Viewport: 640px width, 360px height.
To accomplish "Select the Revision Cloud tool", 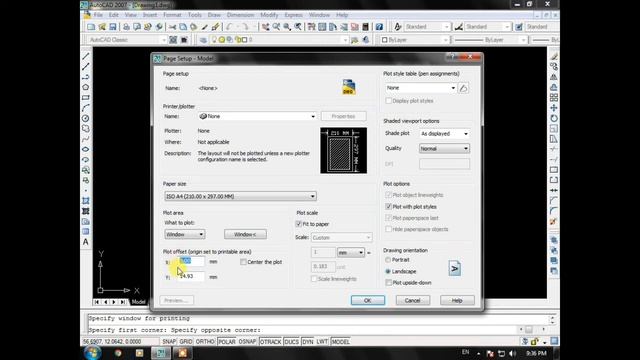I will click(x=86, y=129).
